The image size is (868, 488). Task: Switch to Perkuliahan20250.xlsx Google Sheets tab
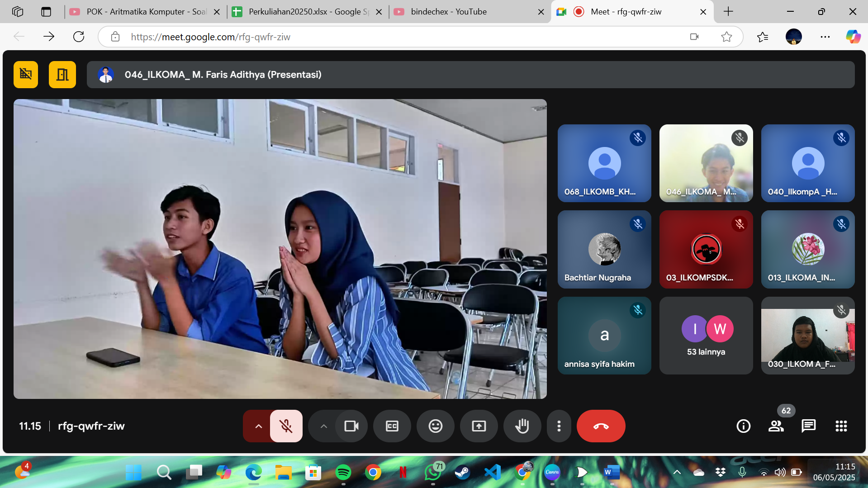[x=308, y=12]
